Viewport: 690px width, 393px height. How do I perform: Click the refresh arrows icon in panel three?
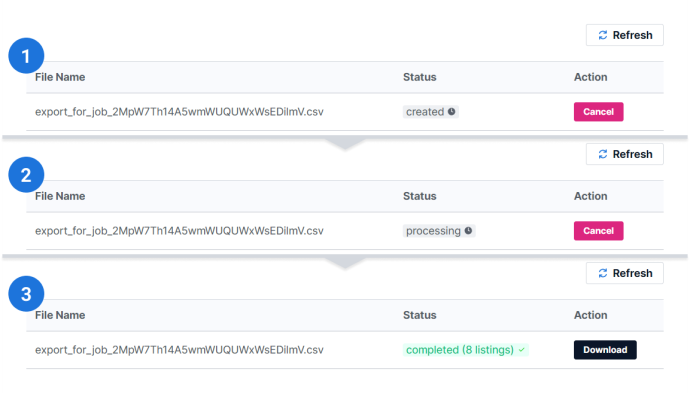point(603,273)
